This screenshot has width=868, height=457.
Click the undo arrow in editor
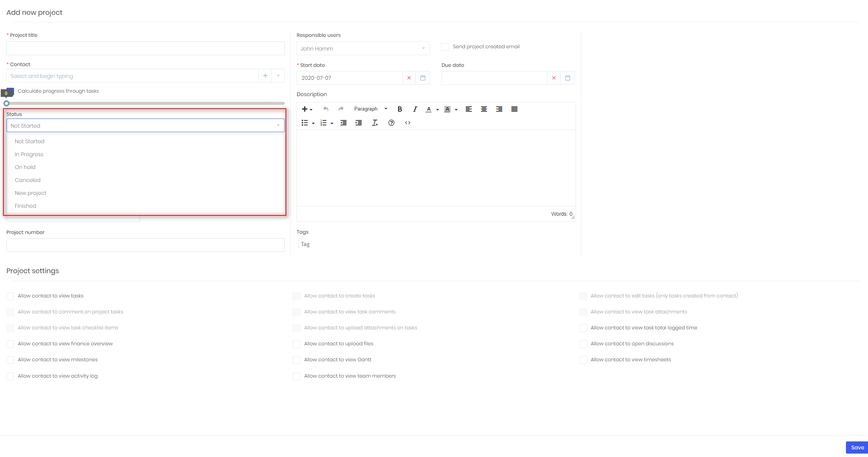tap(325, 109)
